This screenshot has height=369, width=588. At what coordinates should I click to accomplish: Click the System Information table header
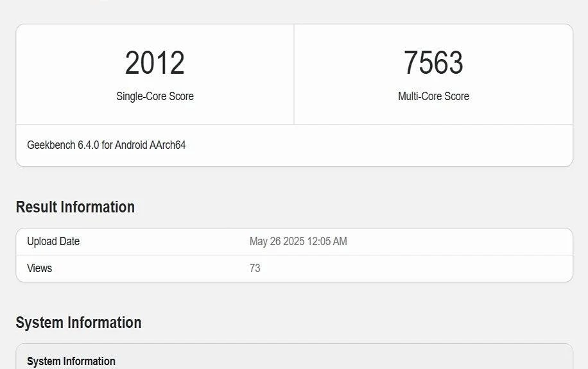(71, 361)
